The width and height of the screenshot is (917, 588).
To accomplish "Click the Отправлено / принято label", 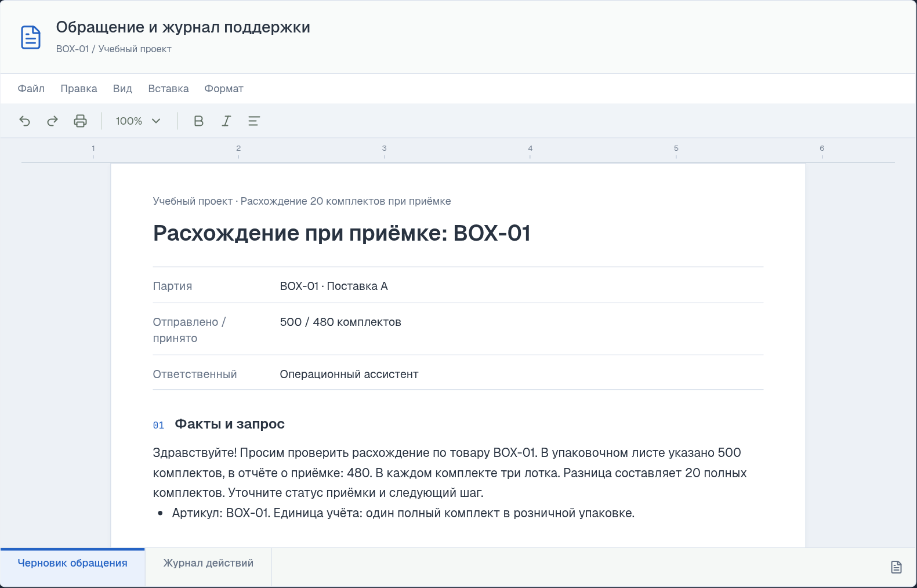I will (189, 330).
